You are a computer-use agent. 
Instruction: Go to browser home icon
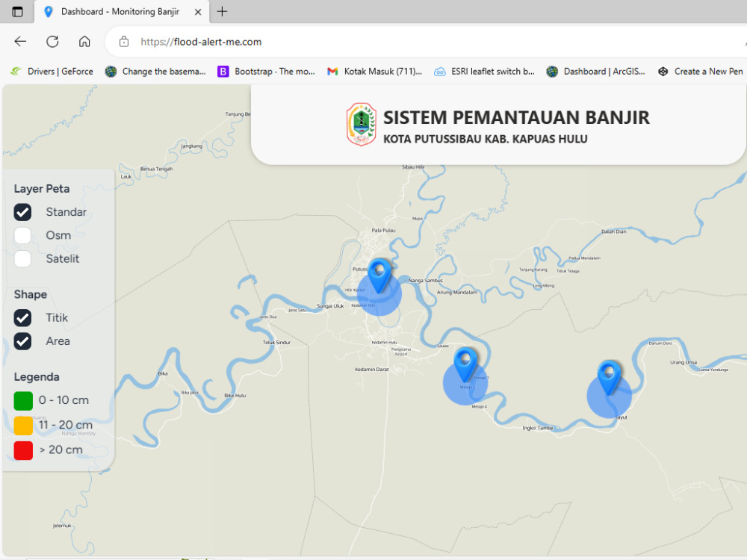coord(84,41)
